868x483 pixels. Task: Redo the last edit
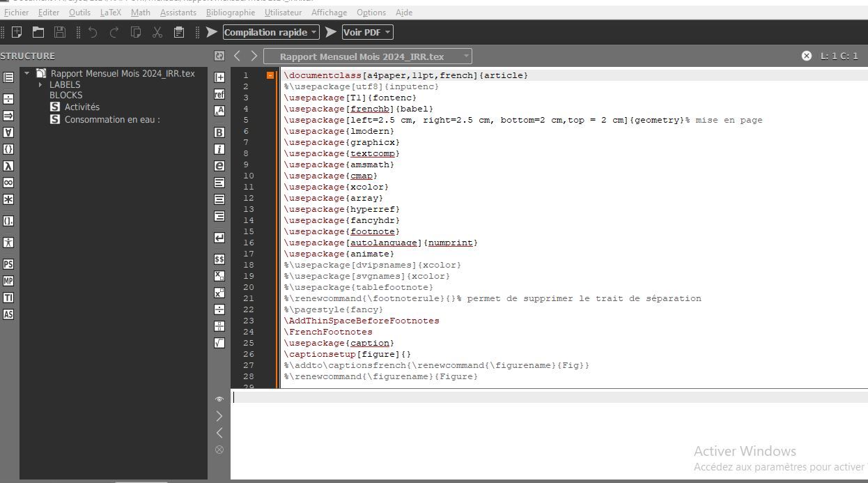(x=114, y=32)
